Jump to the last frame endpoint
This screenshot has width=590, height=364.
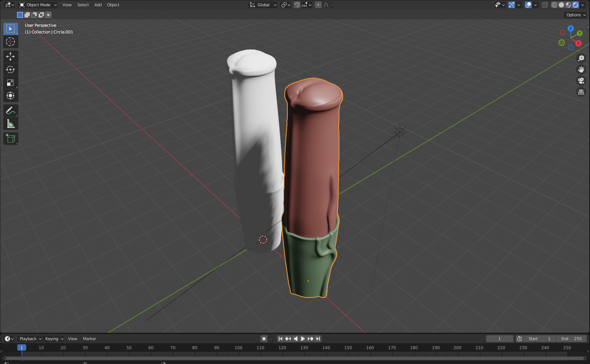318,339
